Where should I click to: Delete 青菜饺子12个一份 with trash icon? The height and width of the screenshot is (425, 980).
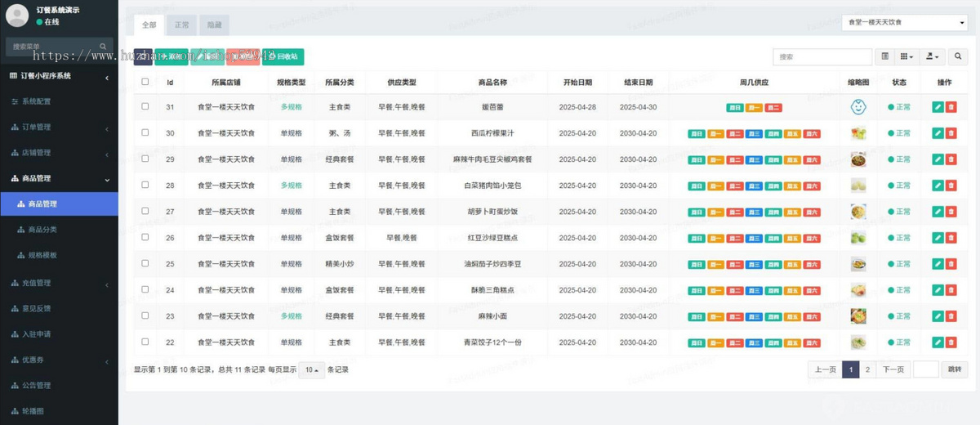pyautogui.click(x=951, y=342)
